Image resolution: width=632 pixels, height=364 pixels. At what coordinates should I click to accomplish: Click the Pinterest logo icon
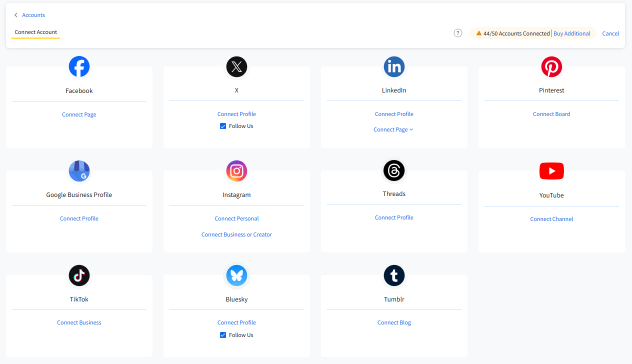pyautogui.click(x=551, y=66)
